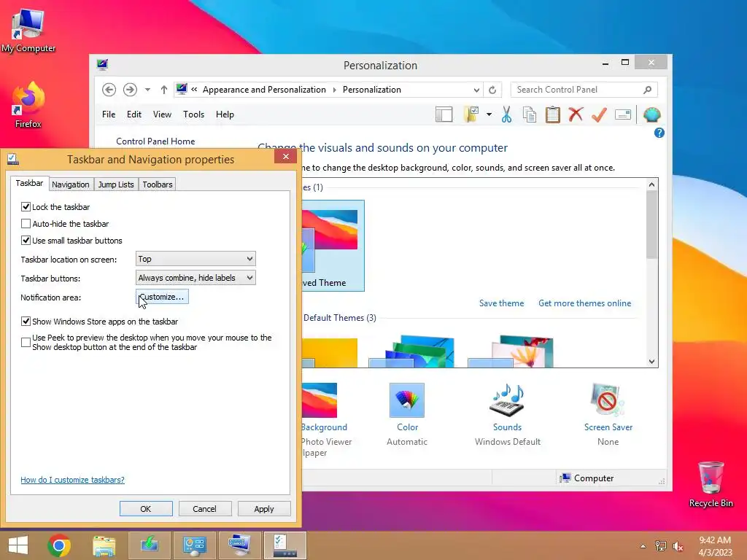Open the Edit menu
This screenshot has height=560, width=747.
coord(134,114)
